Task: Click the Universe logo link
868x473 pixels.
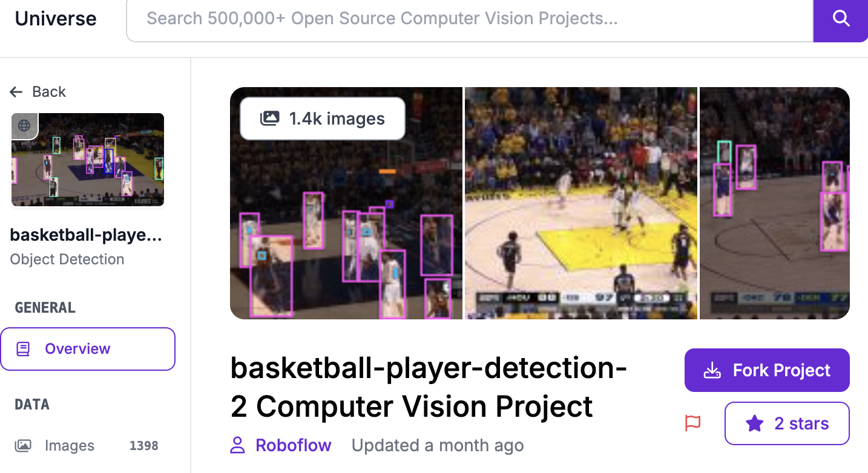Action: [x=56, y=19]
